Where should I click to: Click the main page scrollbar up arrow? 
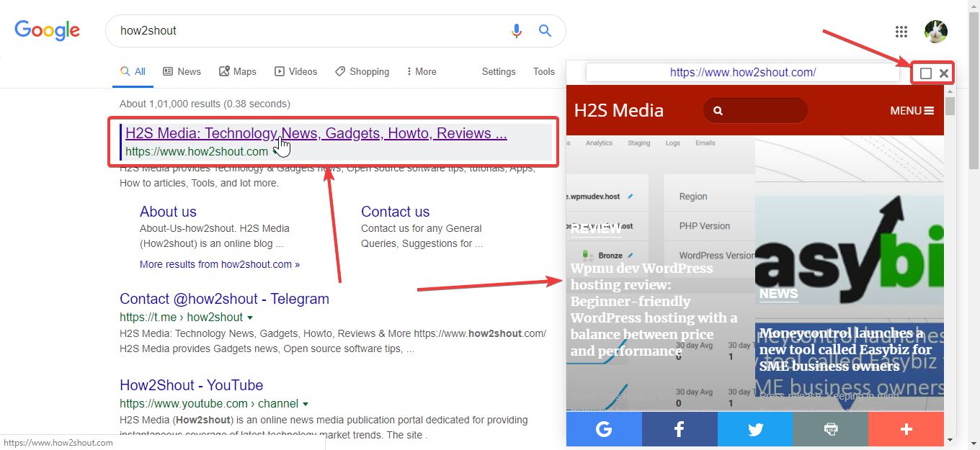tap(974, 6)
